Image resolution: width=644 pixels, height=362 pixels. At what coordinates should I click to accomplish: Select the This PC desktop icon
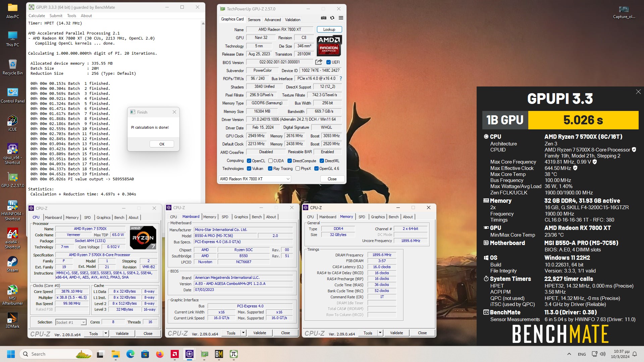tap(13, 39)
